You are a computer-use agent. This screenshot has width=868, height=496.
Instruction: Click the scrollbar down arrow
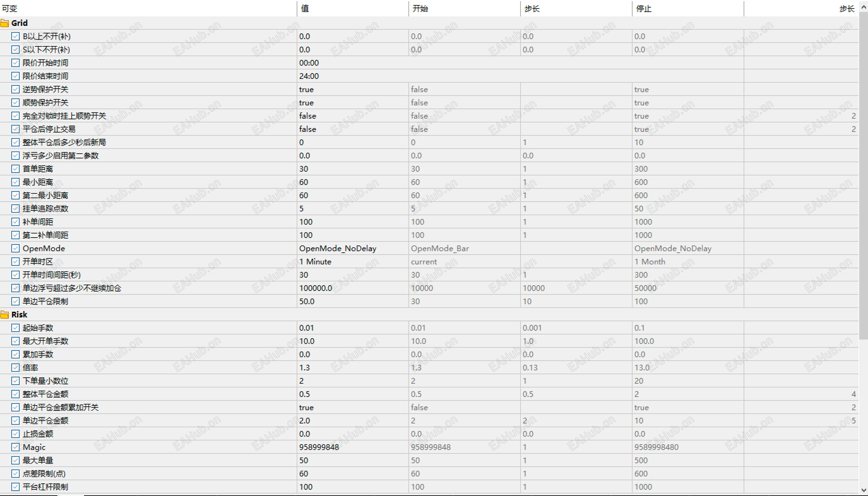point(864,491)
